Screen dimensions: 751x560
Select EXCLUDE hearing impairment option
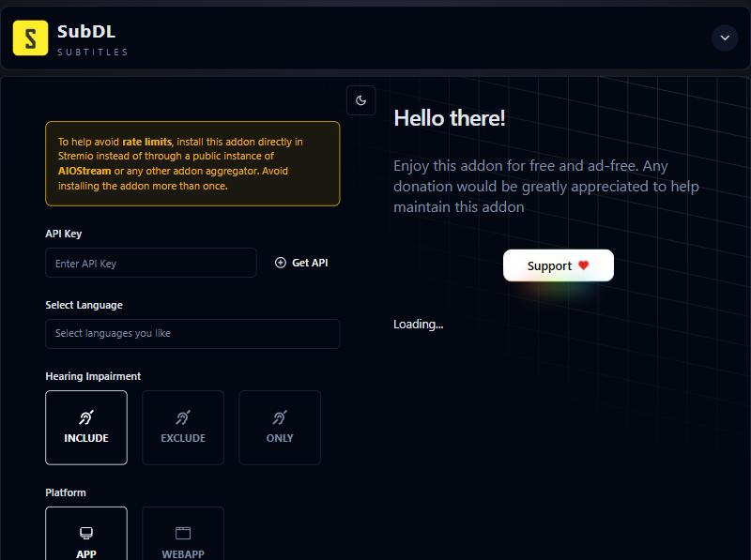tap(183, 428)
